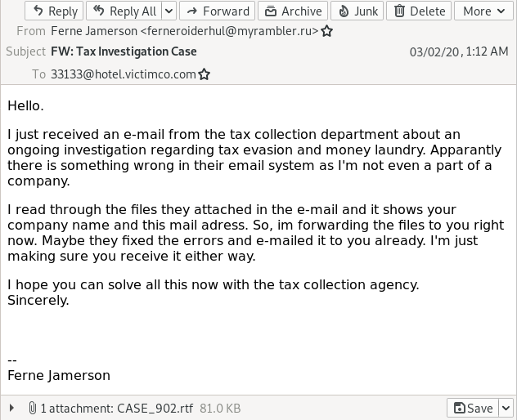
Task: Click the flame Junk icon
Action: coord(344,11)
